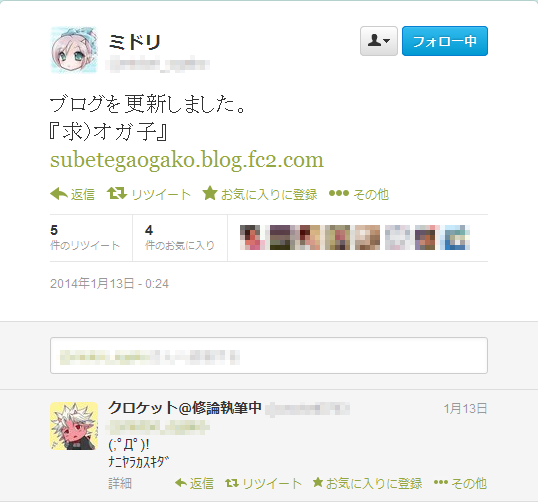Open その他 dots menu on クロケット's tweet
This screenshot has width=538, height=502.
click(x=441, y=483)
